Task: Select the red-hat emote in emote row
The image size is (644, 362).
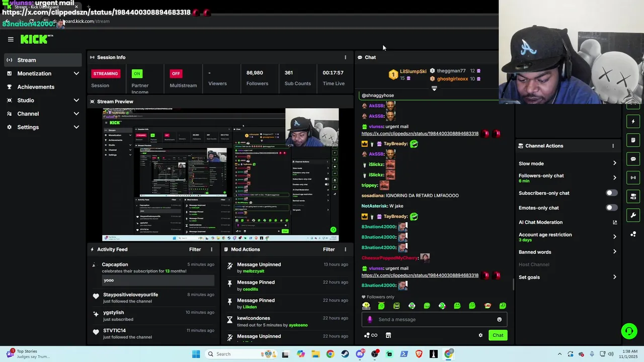Action: pyautogui.click(x=487, y=306)
